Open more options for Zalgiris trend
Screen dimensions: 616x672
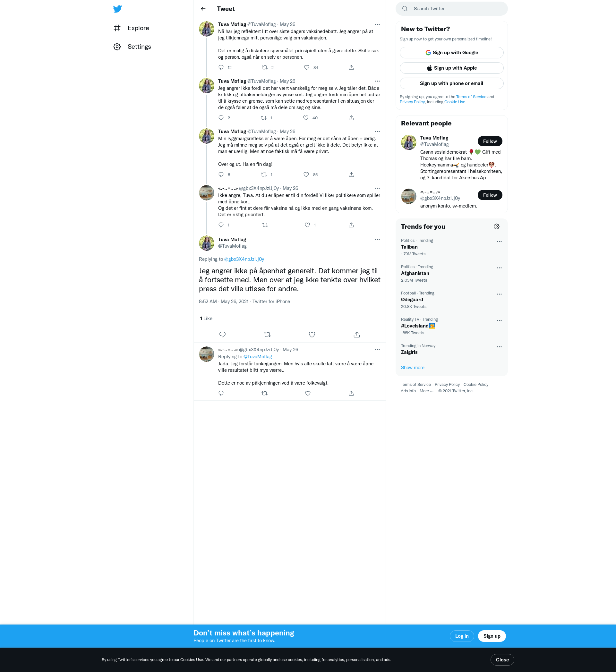click(x=499, y=347)
